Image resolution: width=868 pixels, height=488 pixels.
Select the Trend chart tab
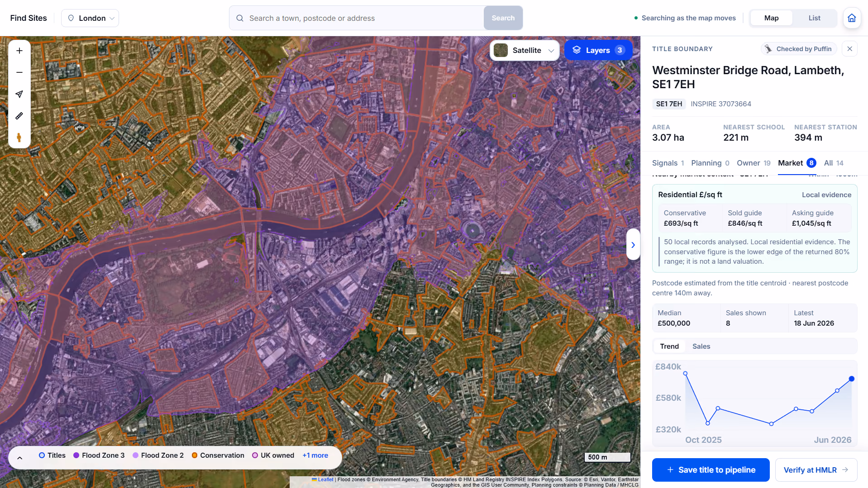point(669,346)
